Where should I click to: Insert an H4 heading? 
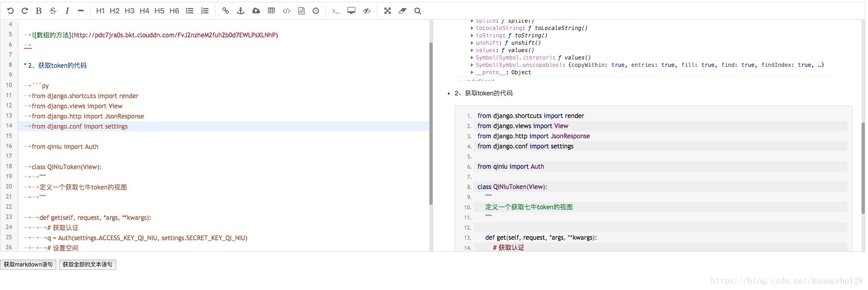(144, 11)
